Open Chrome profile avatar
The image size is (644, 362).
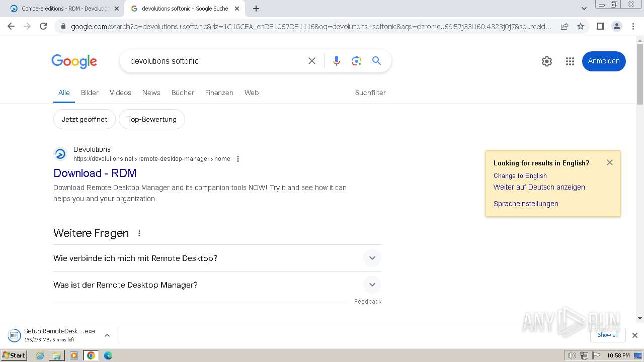click(616, 26)
